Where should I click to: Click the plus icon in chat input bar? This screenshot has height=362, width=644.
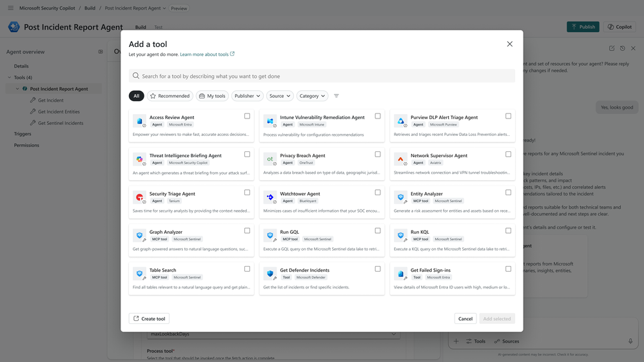pyautogui.click(x=456, y=341)
